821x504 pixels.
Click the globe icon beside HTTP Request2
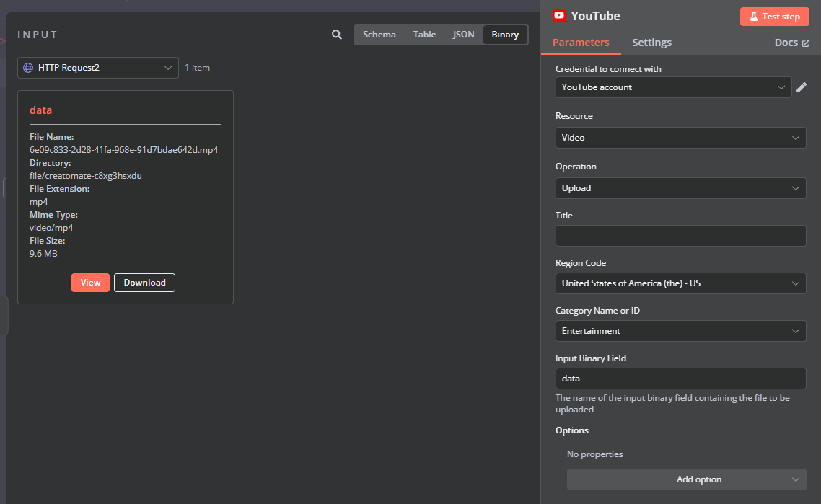pos(28,68)
